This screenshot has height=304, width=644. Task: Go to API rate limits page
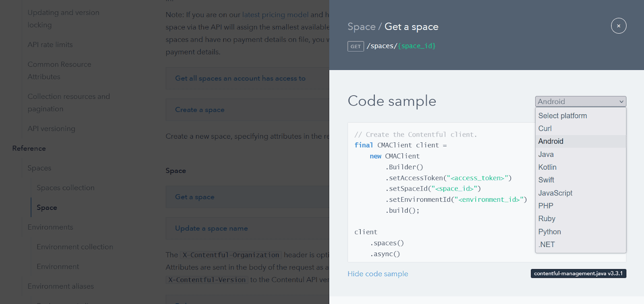tap(50, 45)
